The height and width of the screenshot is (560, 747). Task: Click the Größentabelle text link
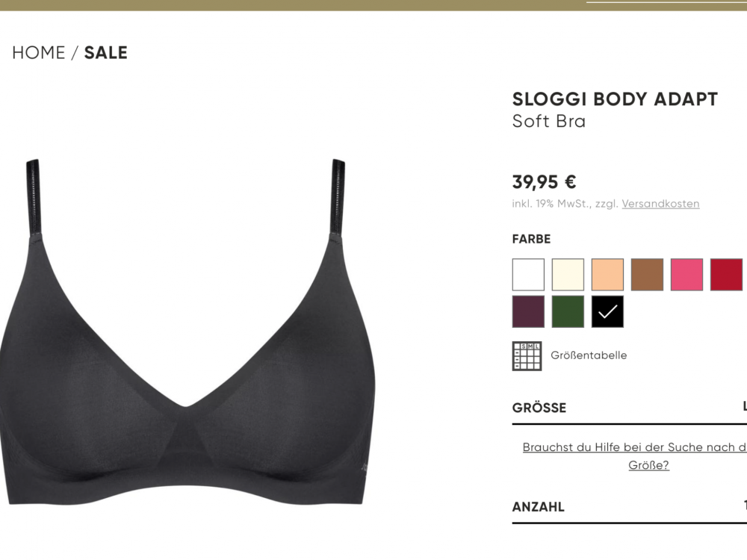[589, 355]
